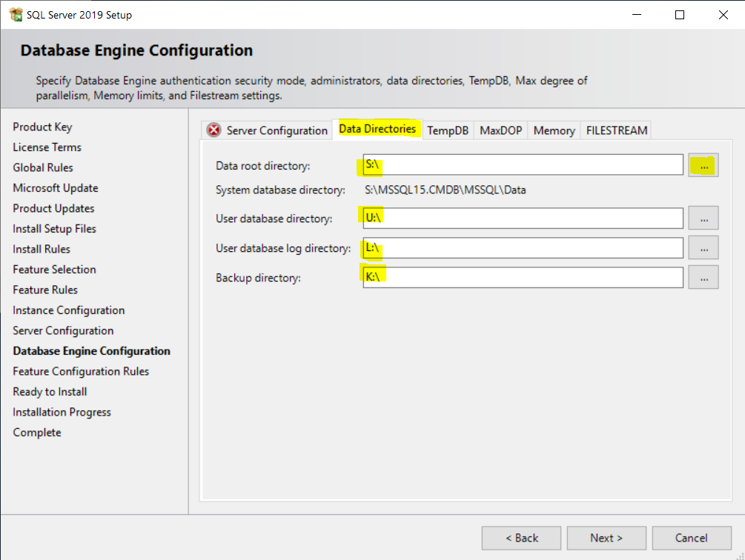The height and width of the screenshot is (560, 745).
Task: Close the SQL Server 2019 Setup window
Action: [x=724, y=15]
